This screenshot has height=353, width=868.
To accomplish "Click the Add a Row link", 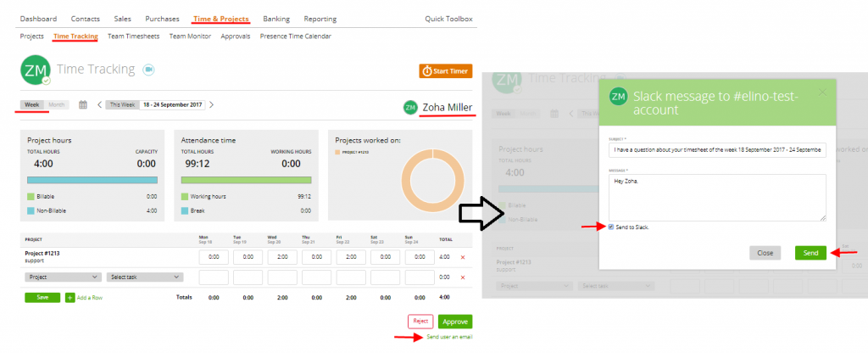I will tap(90, 298).
